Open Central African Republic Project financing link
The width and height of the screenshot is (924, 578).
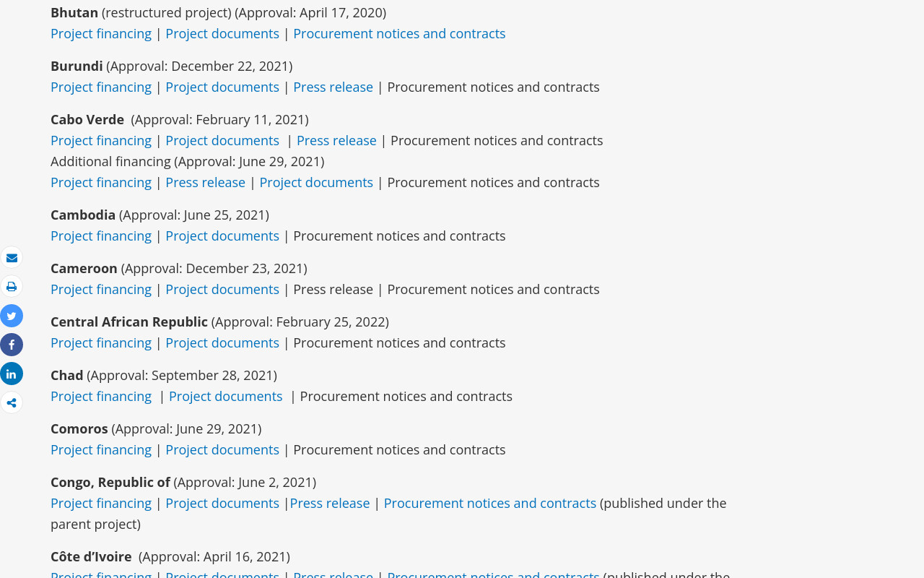(x=101, y=343)
